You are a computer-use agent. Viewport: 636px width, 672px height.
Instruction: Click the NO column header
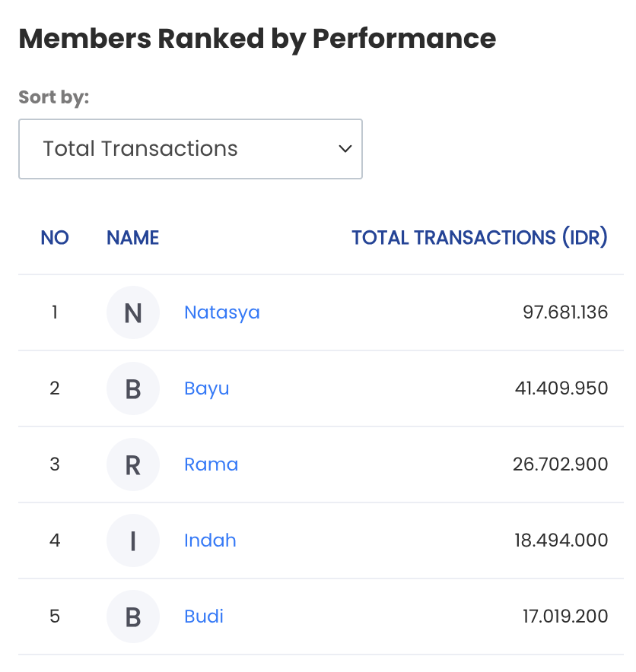[55, 237]
